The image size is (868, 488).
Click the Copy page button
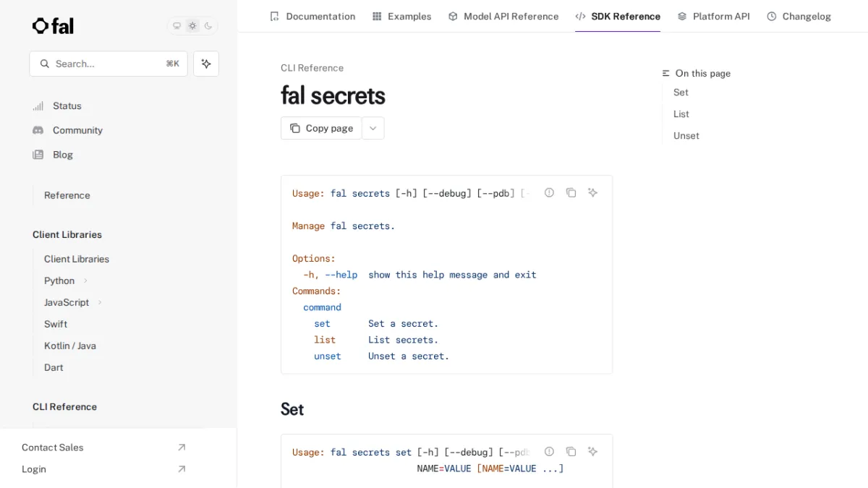(321, 128)
